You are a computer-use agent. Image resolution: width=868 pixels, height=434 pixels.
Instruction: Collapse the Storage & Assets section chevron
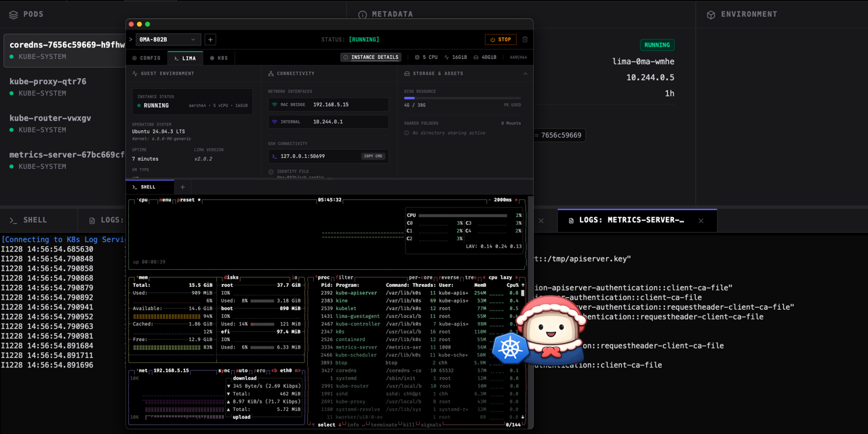525,73
